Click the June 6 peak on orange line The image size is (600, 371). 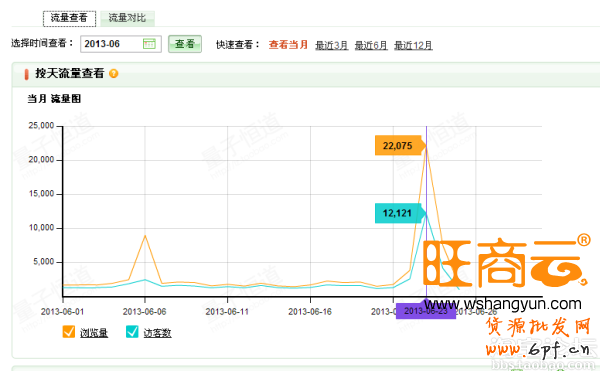(x=145, y=236)
